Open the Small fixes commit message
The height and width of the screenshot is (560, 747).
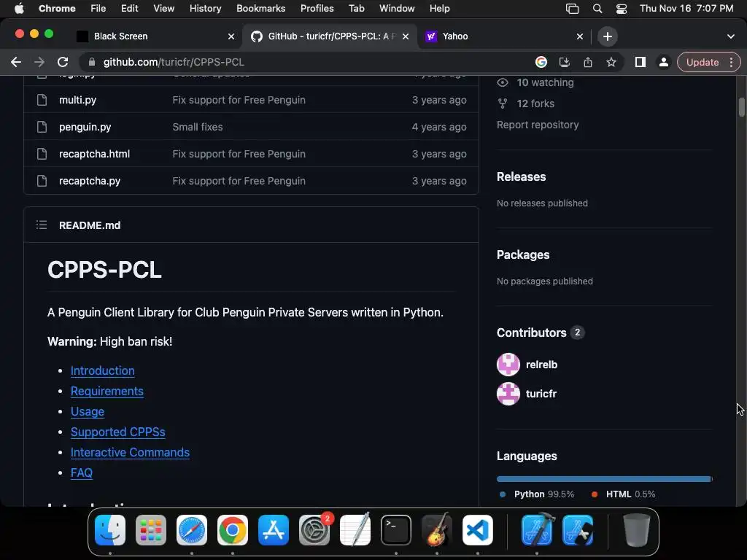pos(198,127)
